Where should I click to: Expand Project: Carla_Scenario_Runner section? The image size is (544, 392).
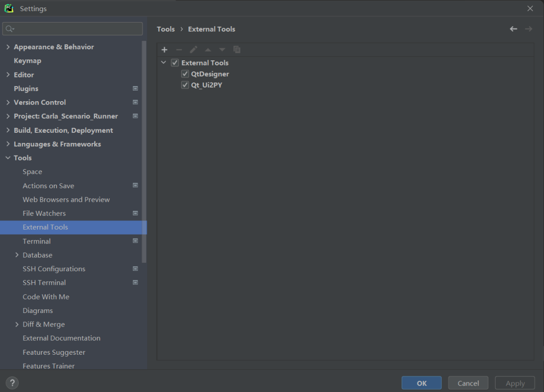[8, 116]
